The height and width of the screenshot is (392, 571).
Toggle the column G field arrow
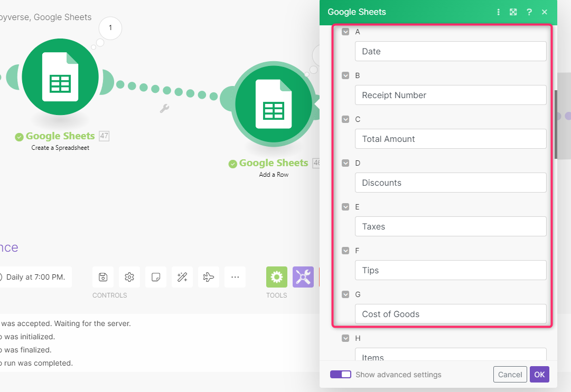click(x=345, y=294)
